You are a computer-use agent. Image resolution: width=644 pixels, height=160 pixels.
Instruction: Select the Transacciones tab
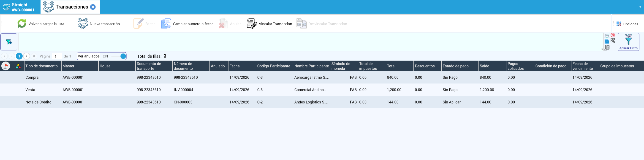click(x=70, y=7)
